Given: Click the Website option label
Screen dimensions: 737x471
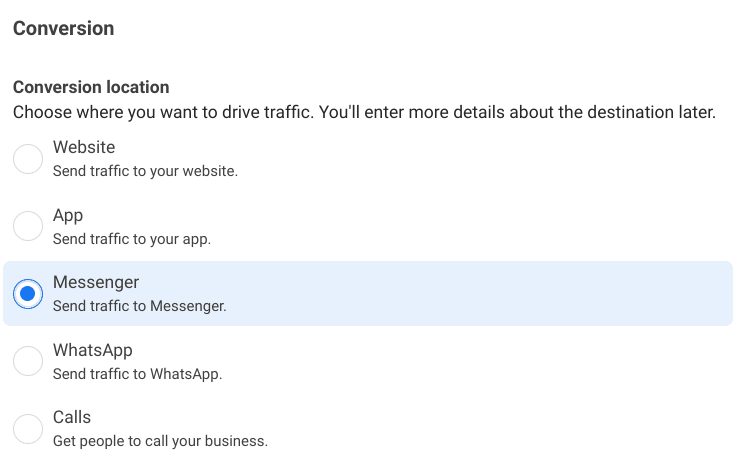Looking at the screenshot, I should click(84, 147).
